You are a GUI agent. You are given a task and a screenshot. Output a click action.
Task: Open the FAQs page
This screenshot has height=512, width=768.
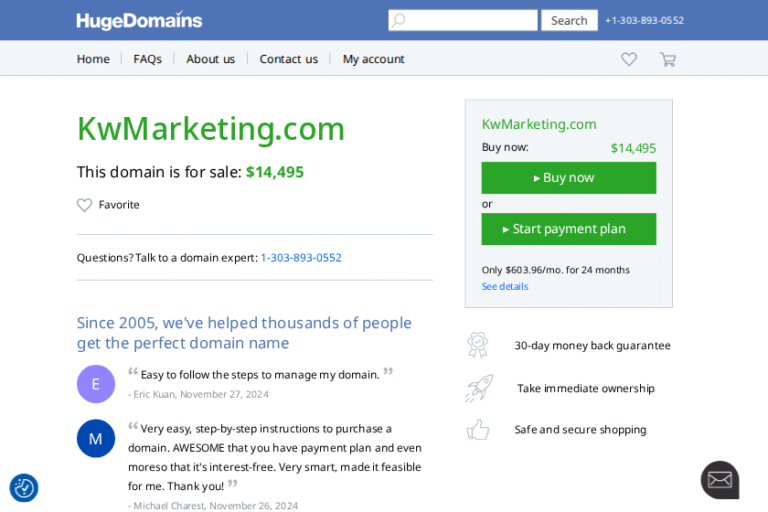point(147,59)
